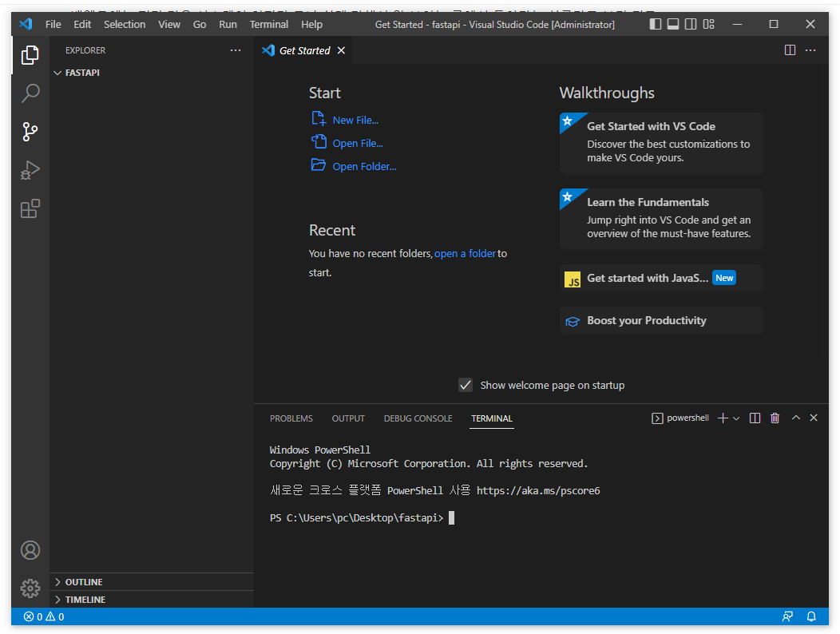This screenshot has height=634, width=840.
Task: Uncheck Show welcome page on startup
Action: (x=466, y=386)
